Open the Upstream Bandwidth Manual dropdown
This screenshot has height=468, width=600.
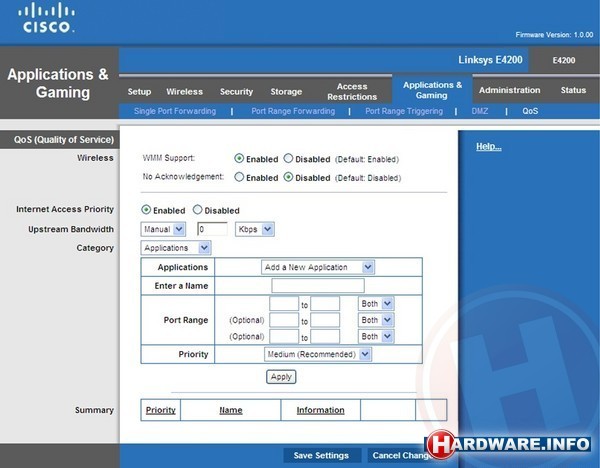coord(163,229)
